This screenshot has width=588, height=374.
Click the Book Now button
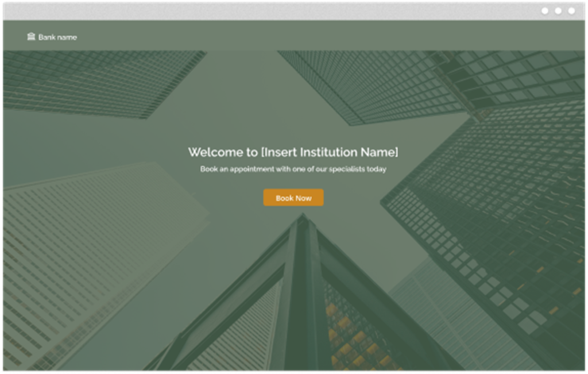pyautogui.click(x=293, y=197)
